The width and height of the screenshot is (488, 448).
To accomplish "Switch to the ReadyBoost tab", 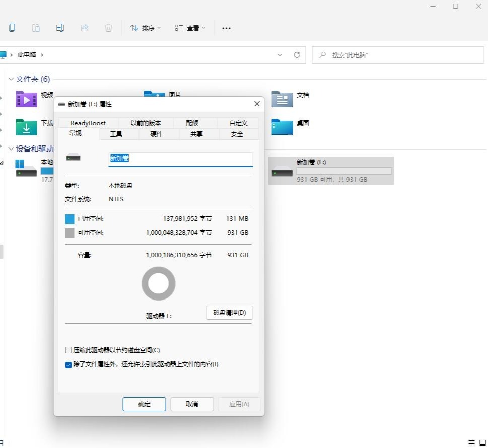I will (88, 123).
